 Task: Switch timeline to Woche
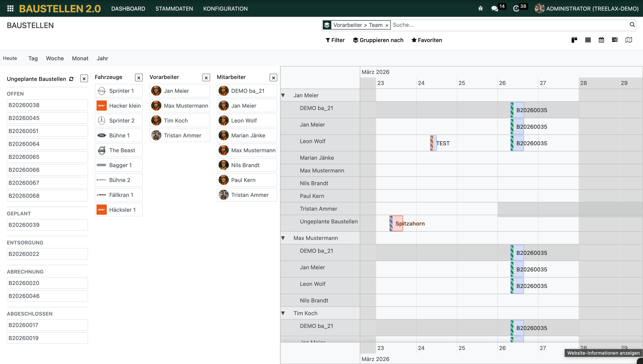click(x=55, y=58)
